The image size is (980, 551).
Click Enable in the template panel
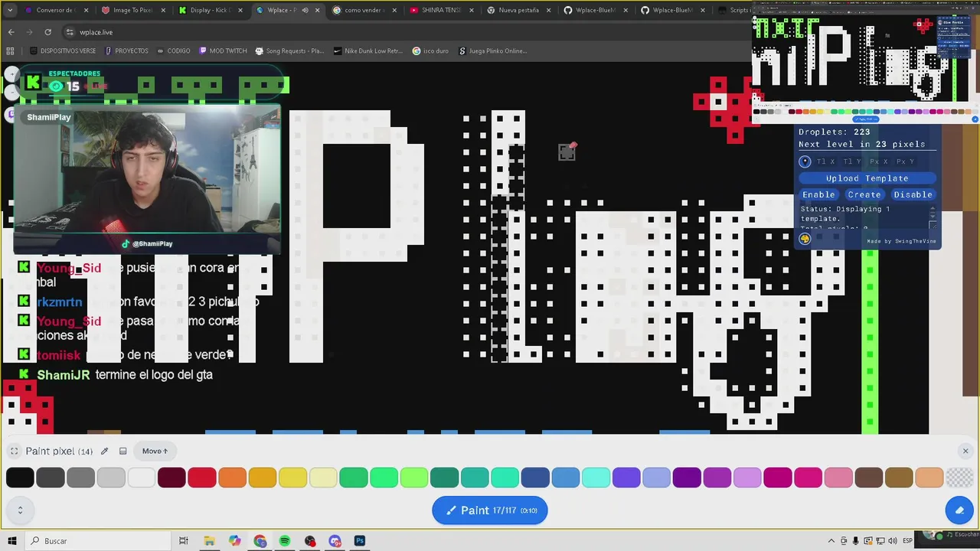pyautogui.click(x=818, y=194)
